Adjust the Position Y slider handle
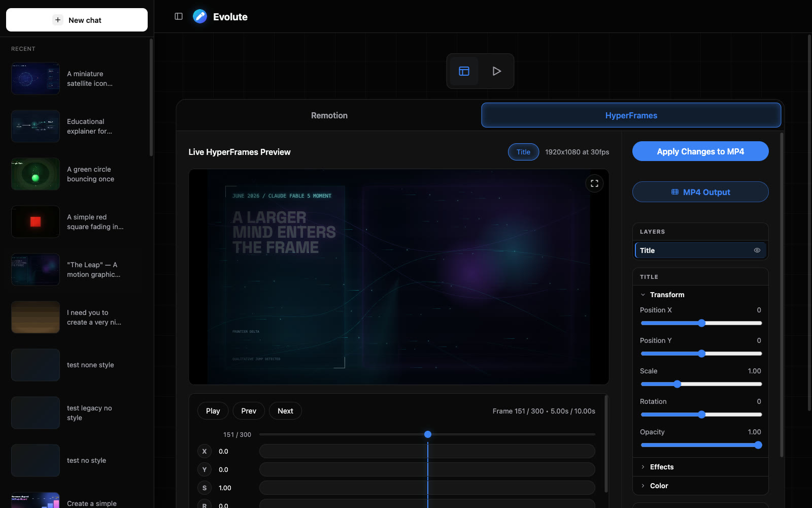 (x=701, y=354)
